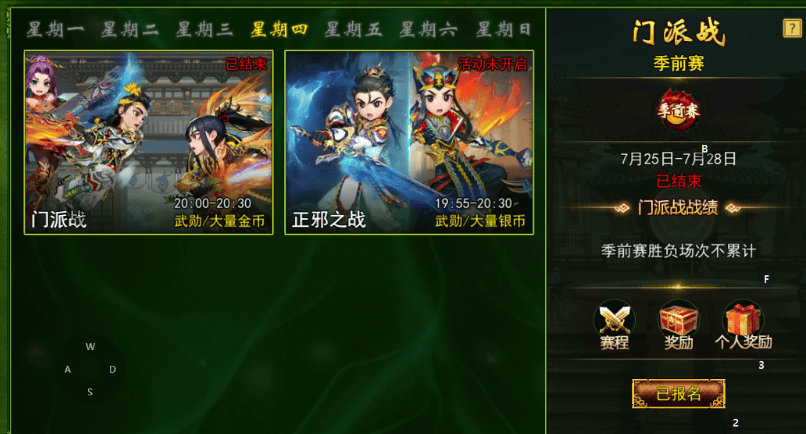The image size is (806, 434).
Task: Open the 星期日 tab
Action: [503, 29]
